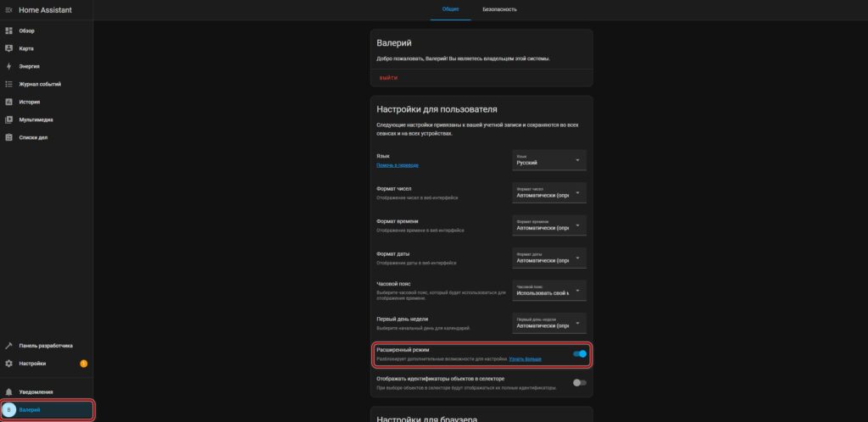Expand the Часовой пояс dropdown
This screenshot has height=422, width=868.
pos(548,290)
